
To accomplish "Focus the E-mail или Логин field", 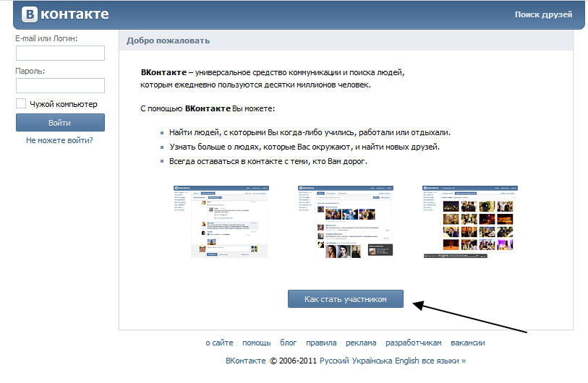I will 60,53.
